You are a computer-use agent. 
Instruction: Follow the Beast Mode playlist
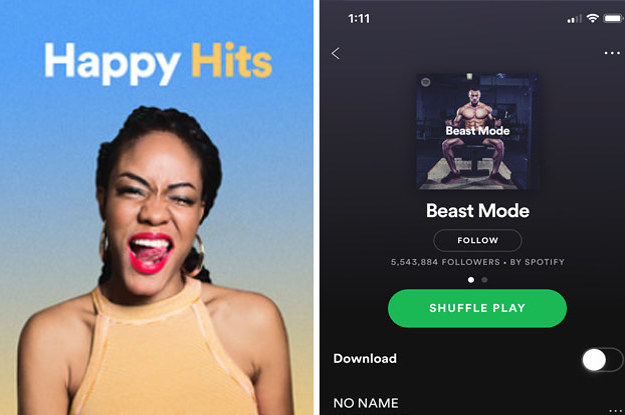[478, 240]
